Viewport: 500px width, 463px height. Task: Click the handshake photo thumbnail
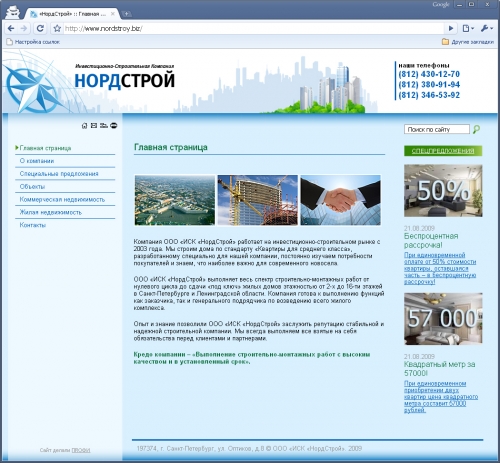click(x=340, y=200)
